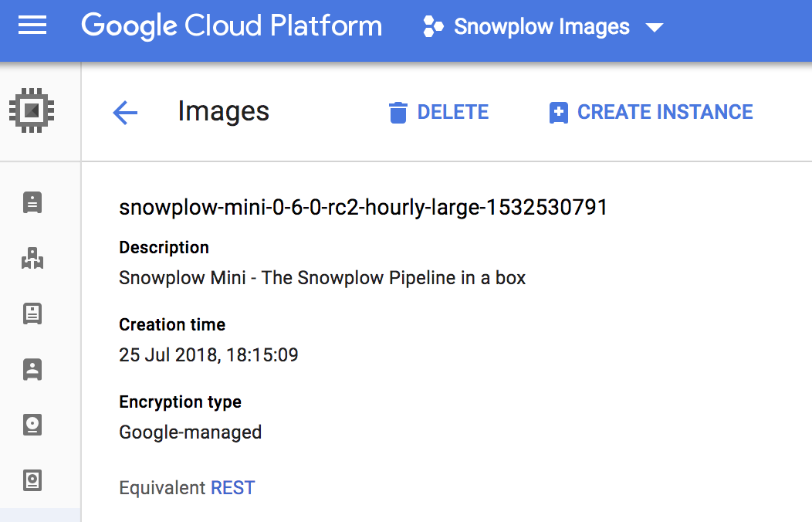Viewport: 812px width, 522px height.
Task: Click the Compute Engine chip icon
Action: click(x=32, y=111)
